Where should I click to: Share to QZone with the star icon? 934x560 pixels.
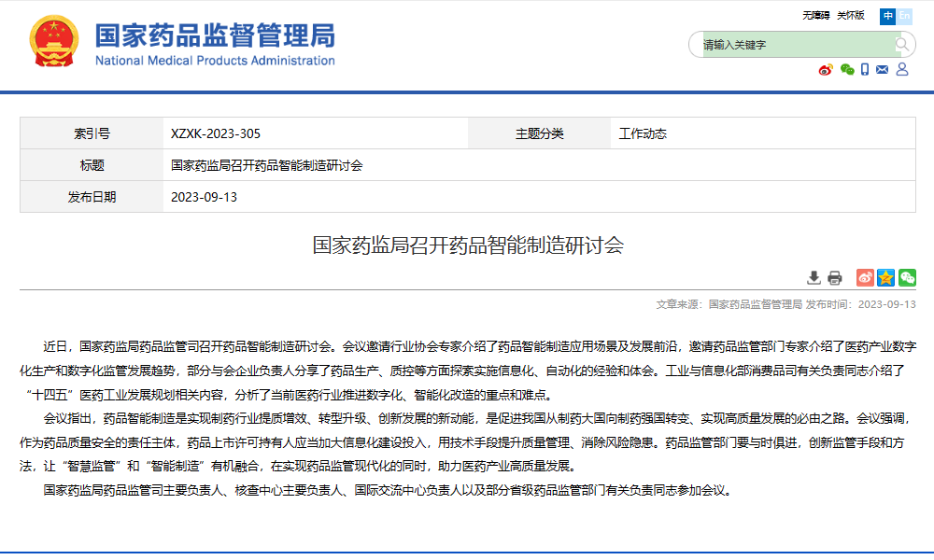point(885,277)
